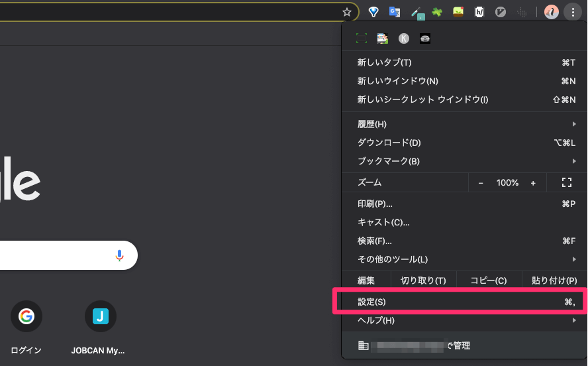Click the green puzzle piece extension
The height and width of the screenshot is (366, 588).
pyautogui.click(x=437, y=12)
